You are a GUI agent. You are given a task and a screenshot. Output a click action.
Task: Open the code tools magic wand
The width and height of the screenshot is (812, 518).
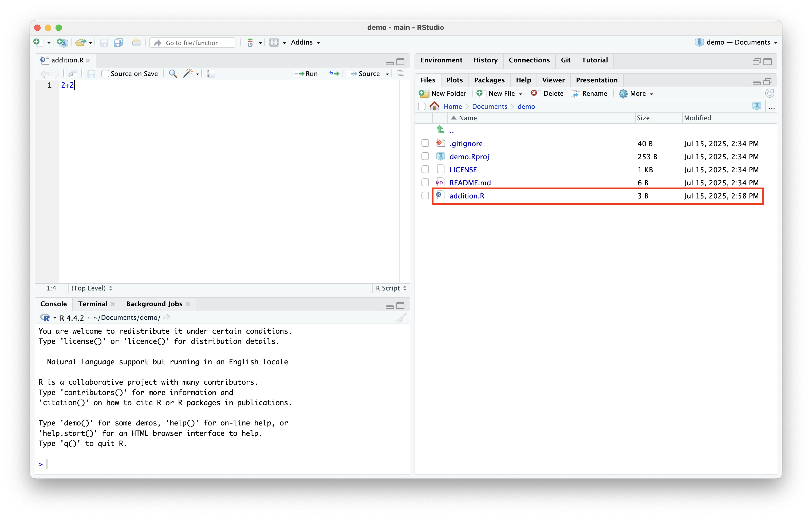tap(188, 73)
